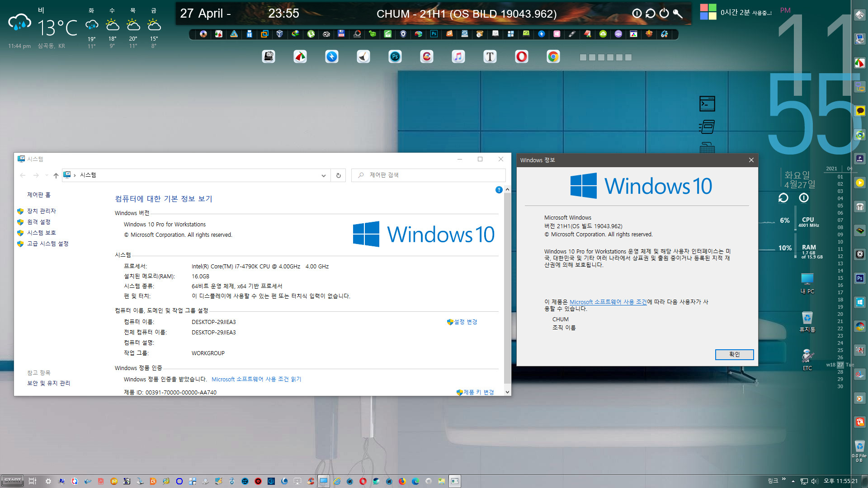Screen dimensions: 868x488
Task: Open the 휴지통 recycle bin icon
Action: click(807, 322)
